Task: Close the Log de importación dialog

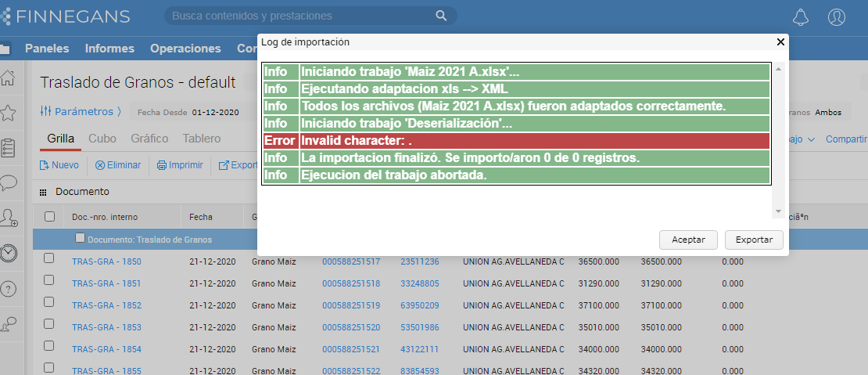Action: click(x=780, y=41)
